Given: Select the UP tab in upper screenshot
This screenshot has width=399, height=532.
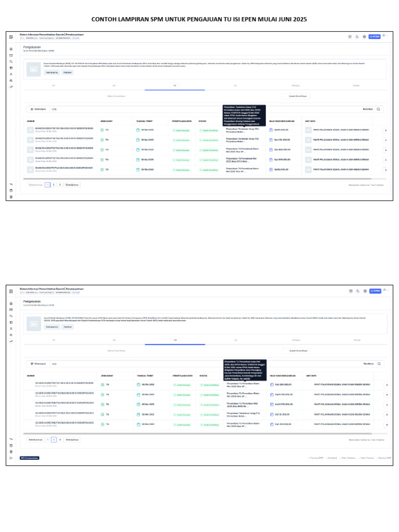Looking at the screenshot, I should click(54, 86).
